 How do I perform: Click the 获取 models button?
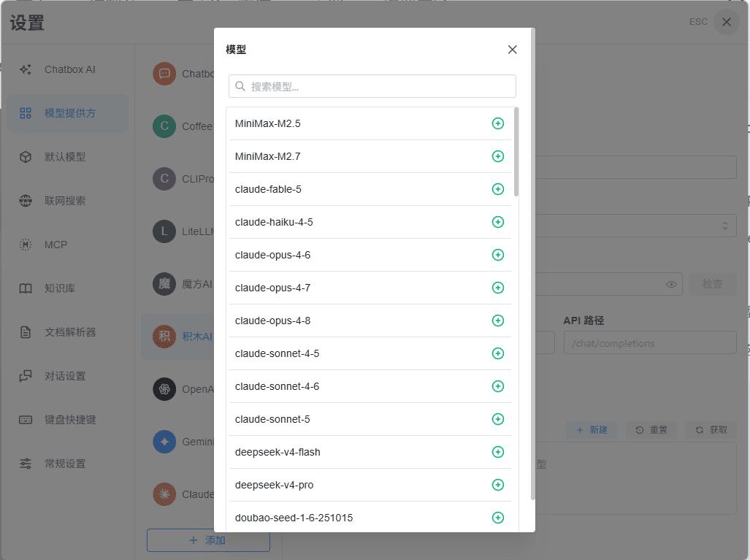(711, 430)
